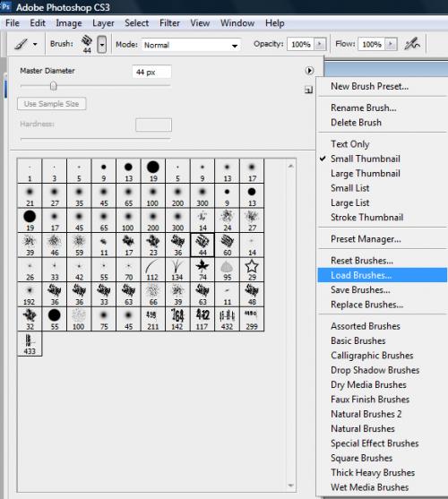This screenshot has height=499, width=448.
Task: Open the Flow slider arrow
Action: pyautogui.click(x=391, y=44)
